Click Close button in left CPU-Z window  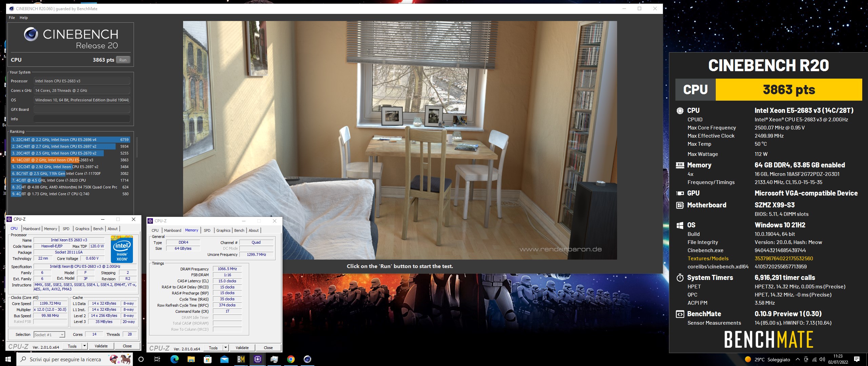[127, 346]
